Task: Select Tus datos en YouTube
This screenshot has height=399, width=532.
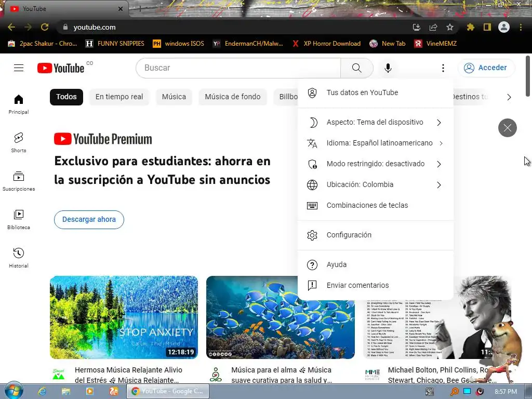Action: pyautogui.click(x=375, y=92)
